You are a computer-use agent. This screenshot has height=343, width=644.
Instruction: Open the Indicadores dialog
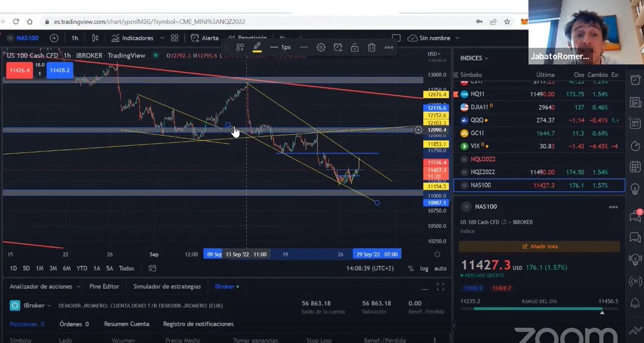pyautogui.click(x=133, y=38)
